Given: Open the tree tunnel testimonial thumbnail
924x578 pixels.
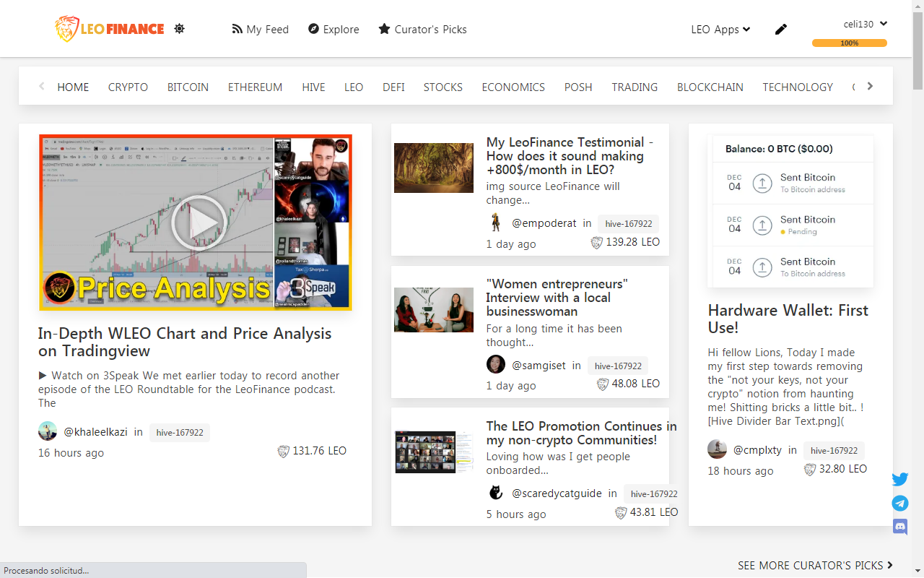Looking at the screenshot, I should (434, 168).
